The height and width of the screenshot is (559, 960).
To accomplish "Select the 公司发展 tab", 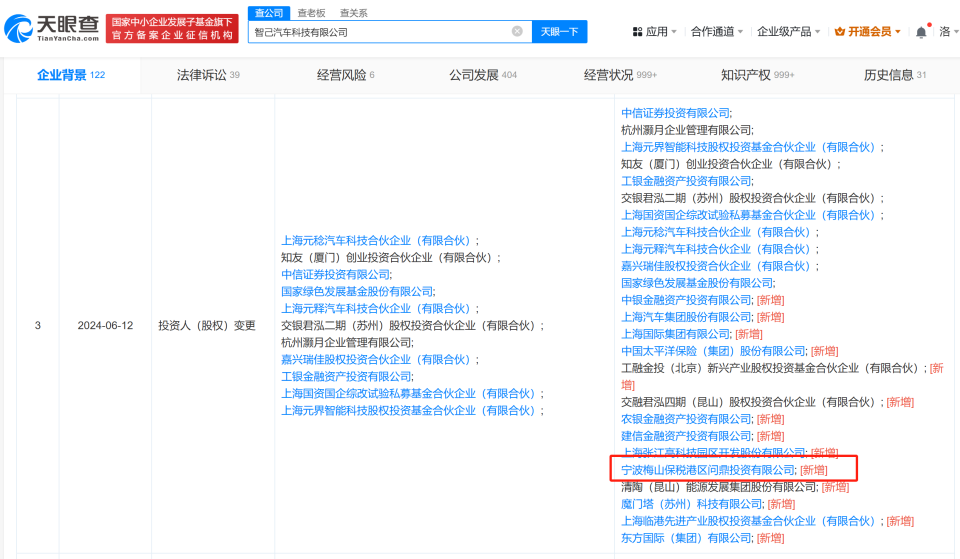I will 483,75.
